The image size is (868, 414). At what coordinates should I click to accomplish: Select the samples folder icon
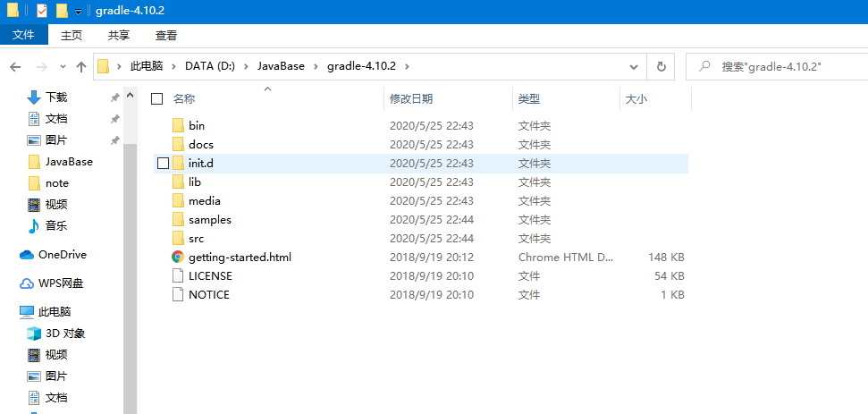pyautogui.click(x=178, y=220)
